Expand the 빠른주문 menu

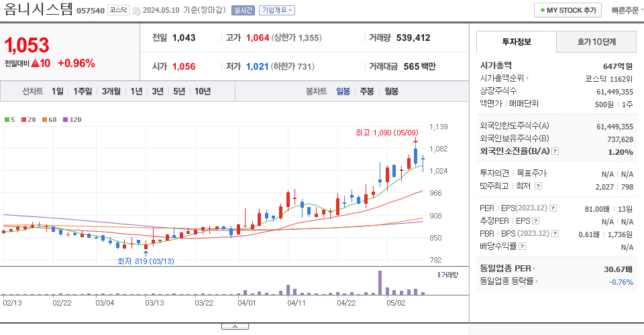(x=627, y=10)
